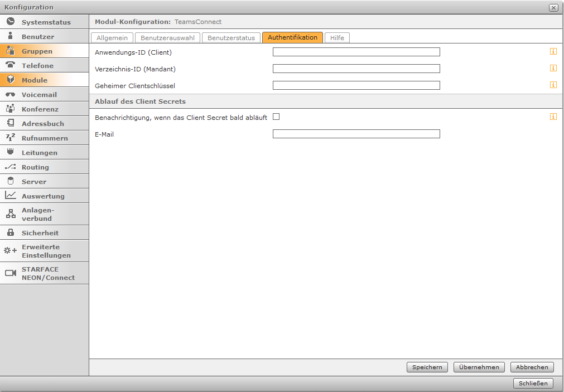Open the Routing section in sidebar
Viewport: 564px width, 392px height.
[35, 167]
